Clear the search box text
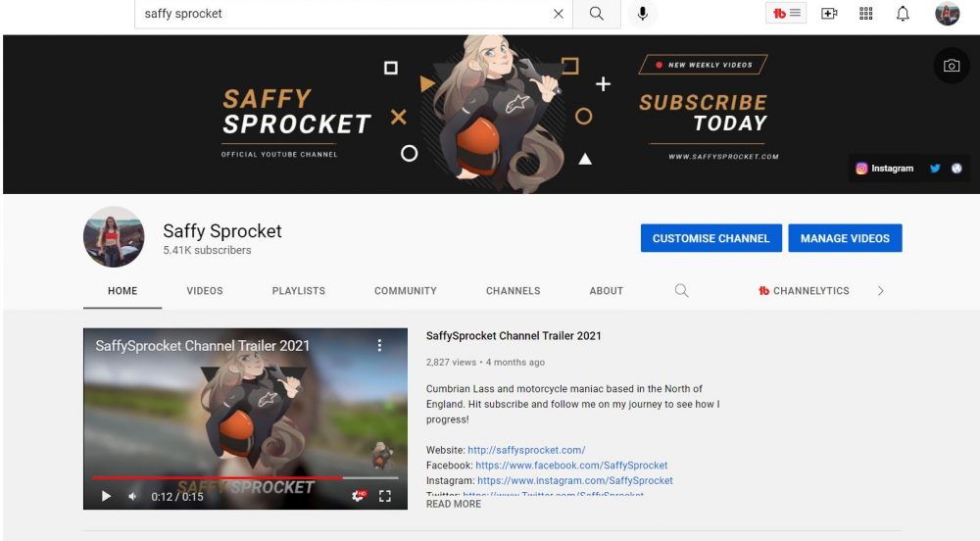This screenshot has height=541, width=980. pyautogui.click(x=559, y=14)
